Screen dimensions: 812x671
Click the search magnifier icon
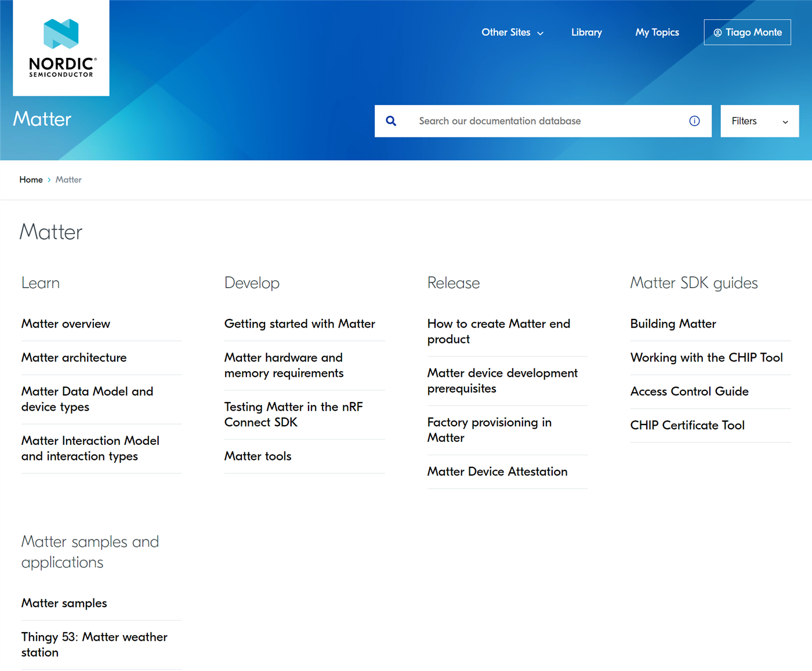pos(391,121)
